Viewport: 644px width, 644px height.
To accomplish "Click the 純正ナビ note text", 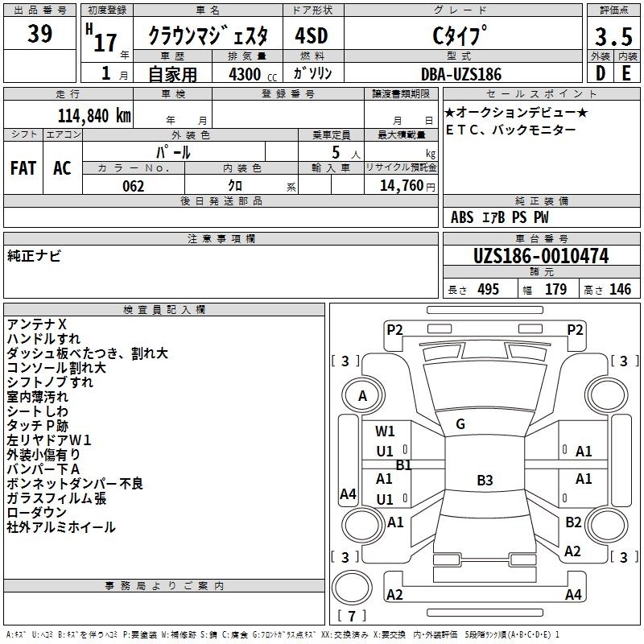I will [34, 255].
